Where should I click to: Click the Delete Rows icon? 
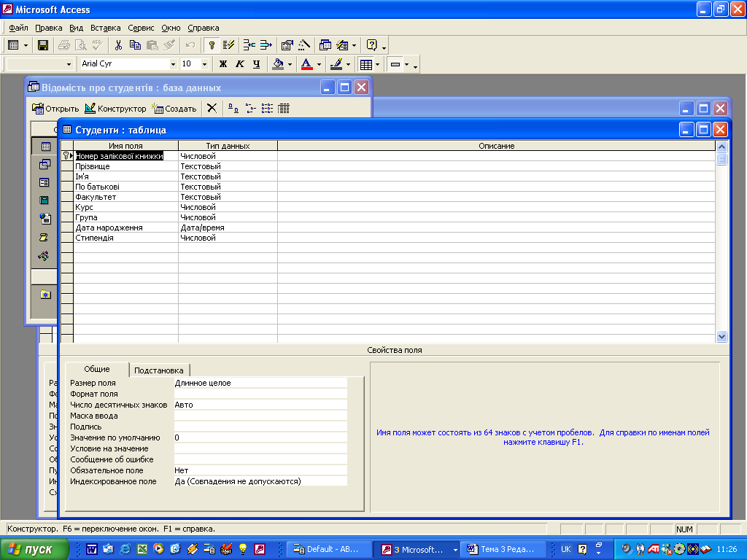266,45
